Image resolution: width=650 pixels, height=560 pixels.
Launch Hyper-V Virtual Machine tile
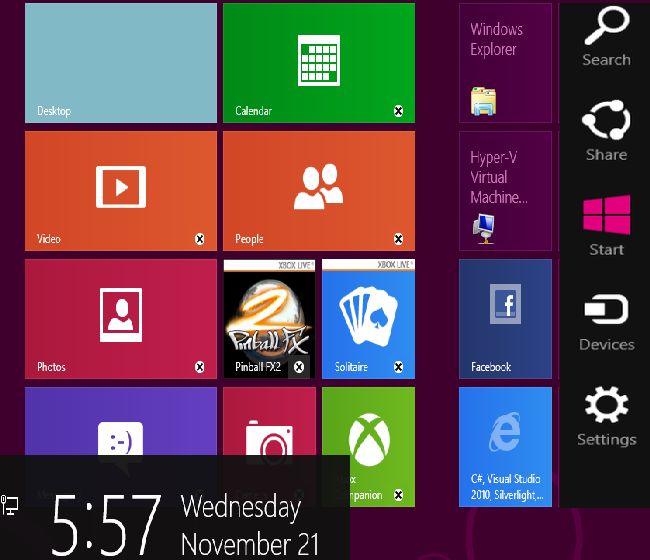[505, 191]
